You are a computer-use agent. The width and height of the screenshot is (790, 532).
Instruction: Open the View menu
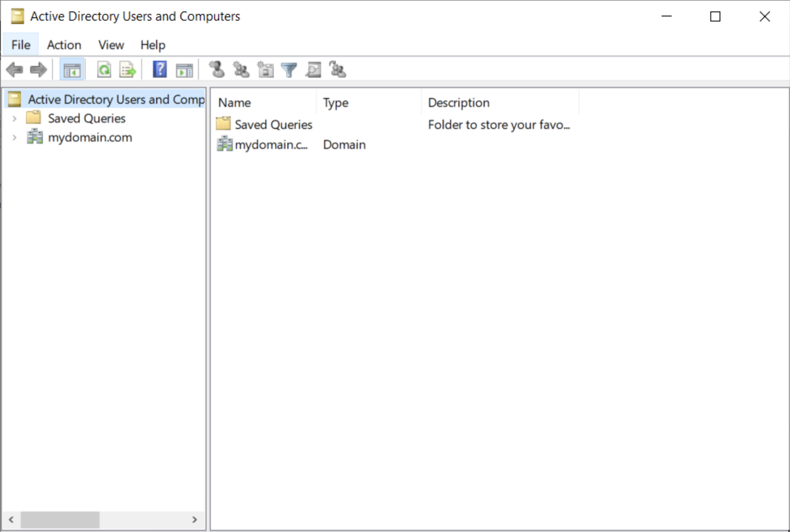(111, 45)
